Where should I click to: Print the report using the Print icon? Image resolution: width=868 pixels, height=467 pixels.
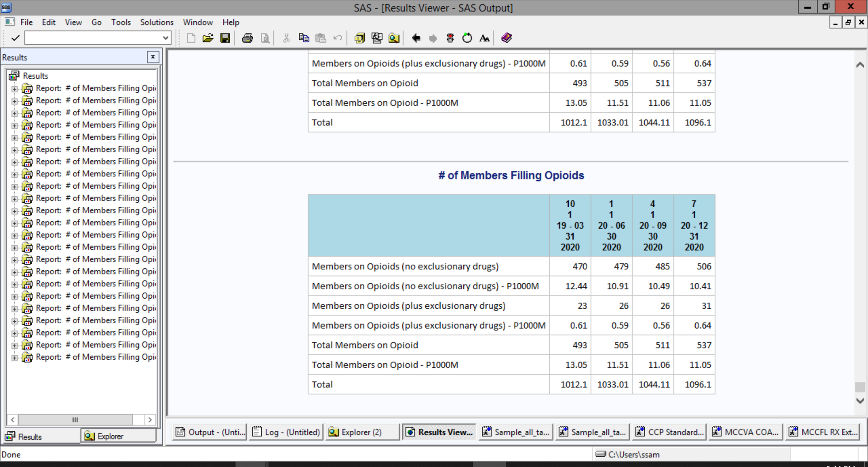coord(247,38)
